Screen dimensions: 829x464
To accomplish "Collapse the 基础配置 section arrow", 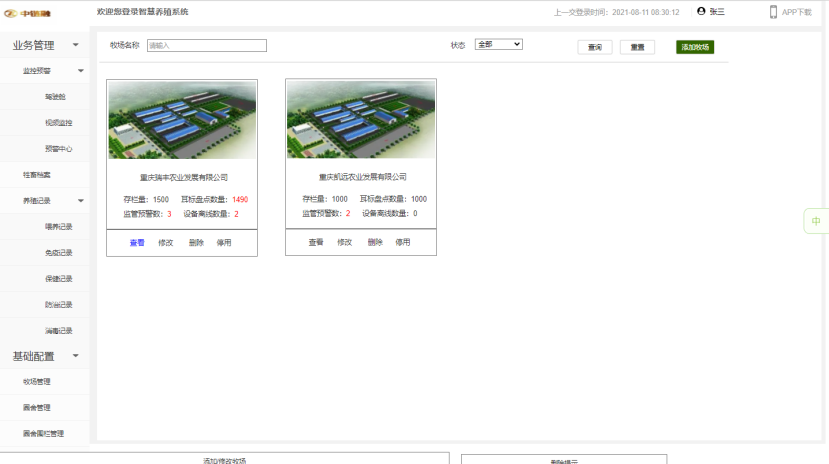I will [76, 356].
